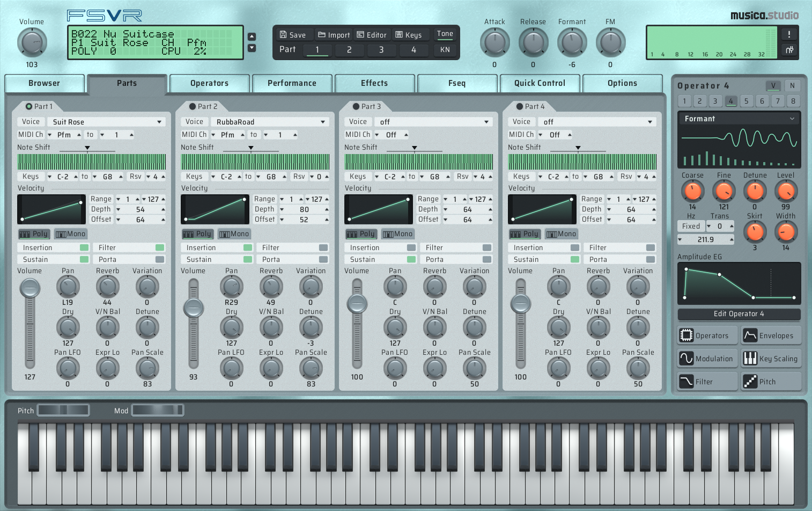Open the Part 1 Voice dropdown Suit Rose
This screenshot has width=812, height=511.
coord(106,122)
